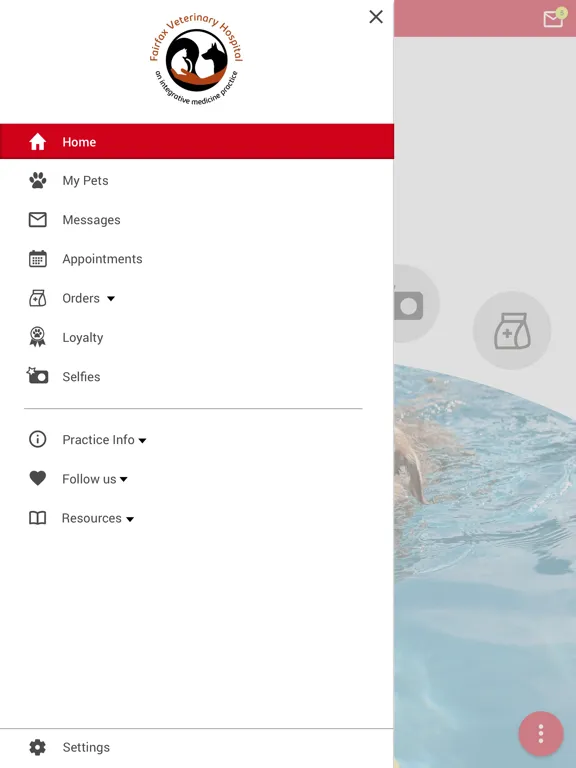The width and height of the screenshot is (576, 768).
Task: Click the envelope icon next to Messages
Action: [38, 220]
